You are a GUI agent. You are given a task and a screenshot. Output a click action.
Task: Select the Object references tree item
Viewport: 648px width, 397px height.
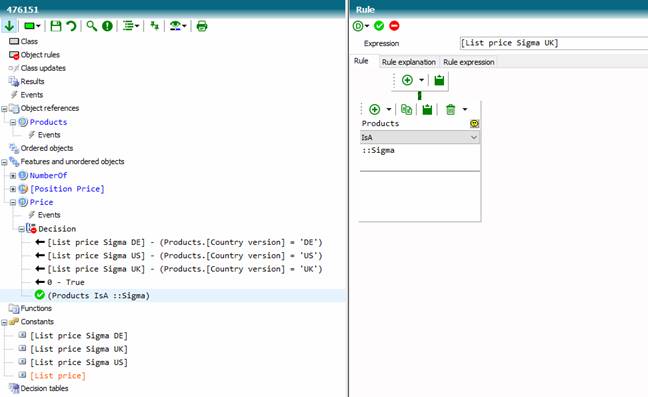50,108
